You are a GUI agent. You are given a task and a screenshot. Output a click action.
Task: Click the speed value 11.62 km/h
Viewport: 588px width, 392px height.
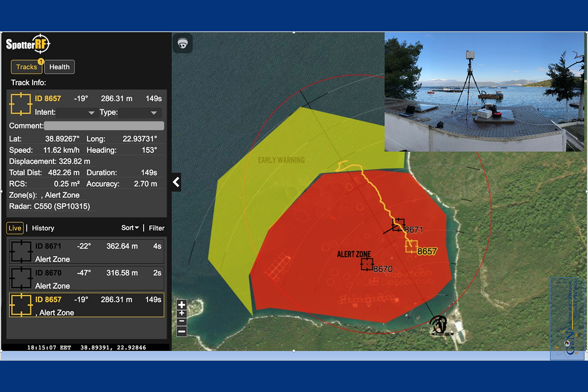coord(61,150)
